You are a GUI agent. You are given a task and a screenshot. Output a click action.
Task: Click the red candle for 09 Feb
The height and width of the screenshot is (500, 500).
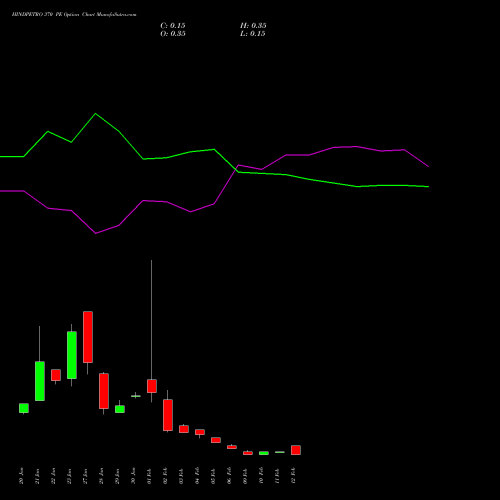pos(248,453)
